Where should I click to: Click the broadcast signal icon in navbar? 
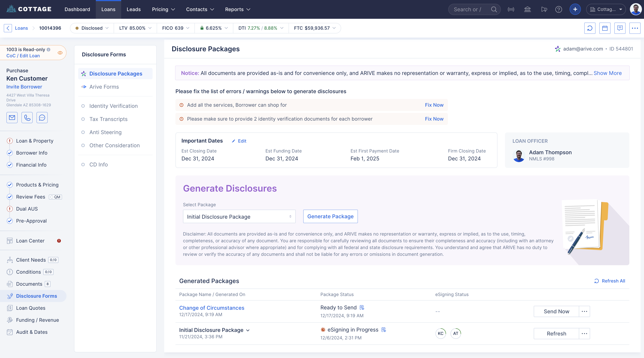pyautogui.click(x=511, y=9)
